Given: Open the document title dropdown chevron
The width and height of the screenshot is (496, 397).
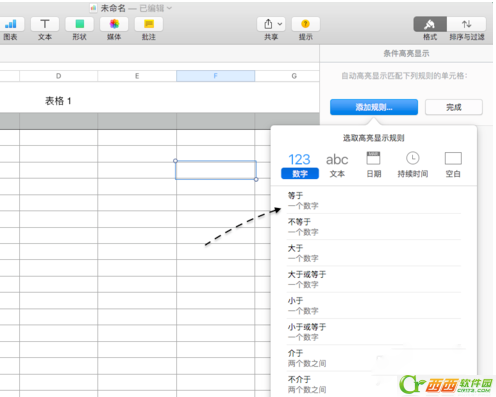Looking at the screenshot, I should coord(169,8).
